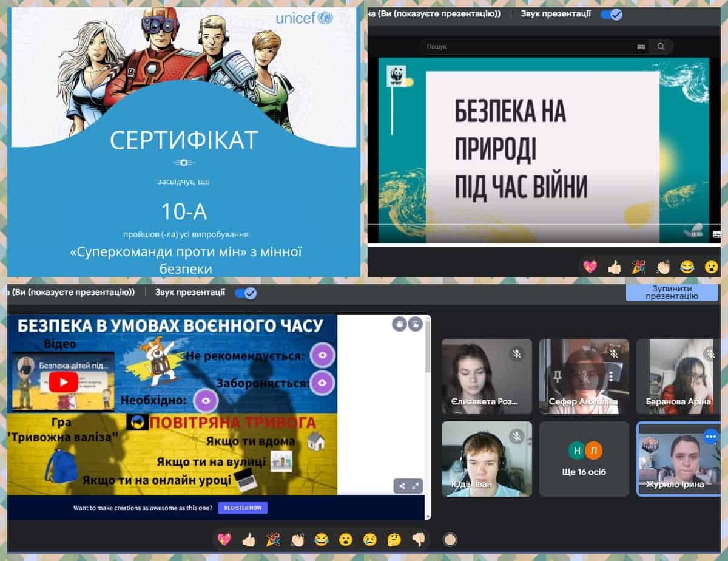Click REGISTER NOW button
Viewport: 728px width, 561px height.
click(243, 508)
